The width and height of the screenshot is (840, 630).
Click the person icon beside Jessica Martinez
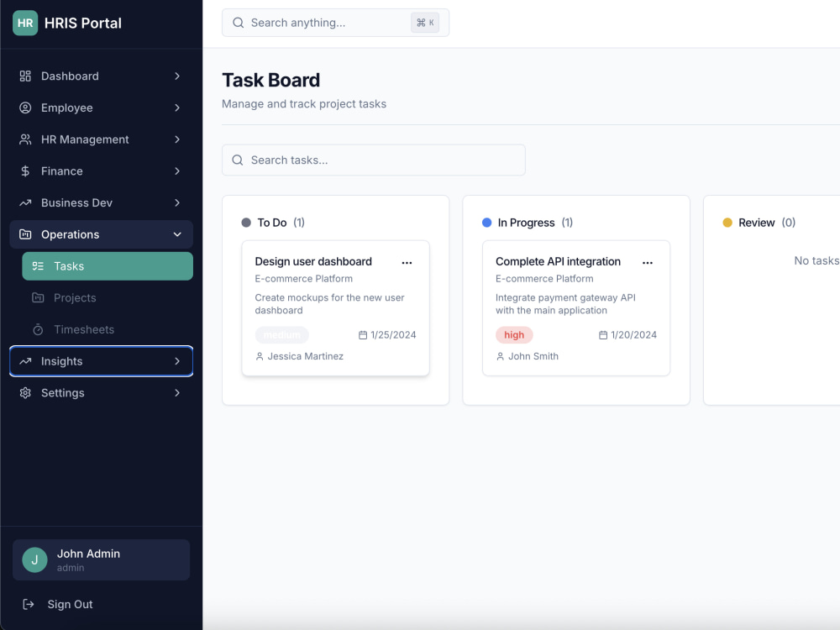(x=260, y=356)
